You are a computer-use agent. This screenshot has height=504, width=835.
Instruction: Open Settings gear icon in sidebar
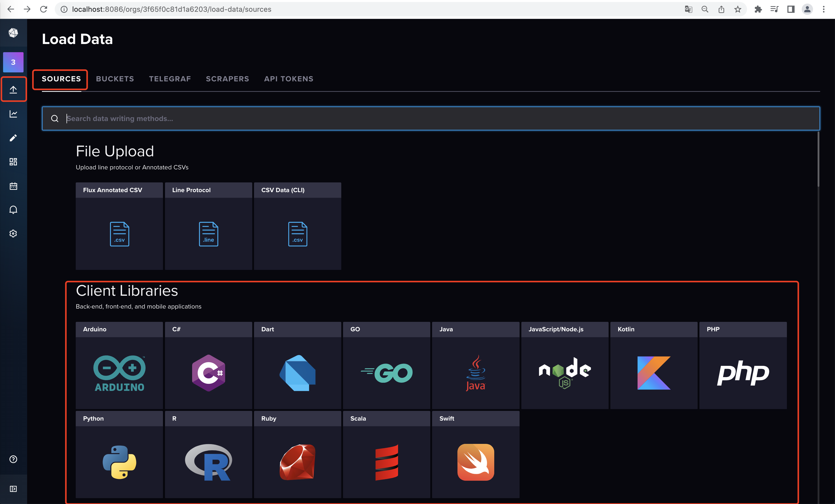tap(13, 234)
